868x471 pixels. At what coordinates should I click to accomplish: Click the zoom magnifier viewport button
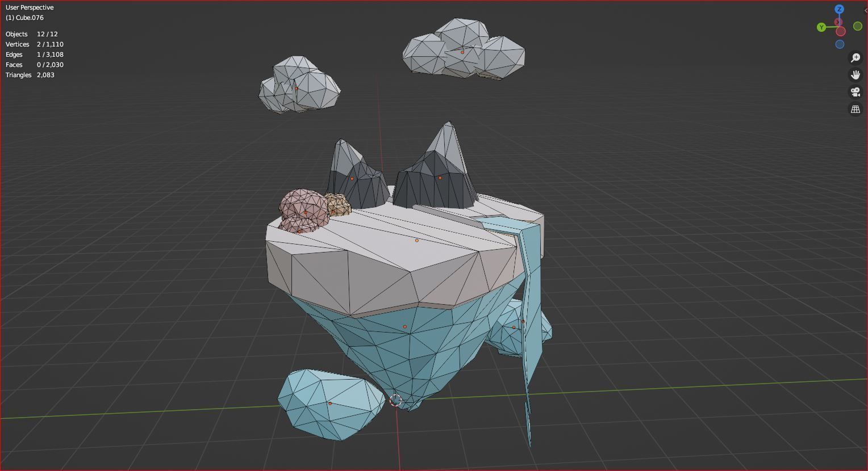(x=856, y=58)
